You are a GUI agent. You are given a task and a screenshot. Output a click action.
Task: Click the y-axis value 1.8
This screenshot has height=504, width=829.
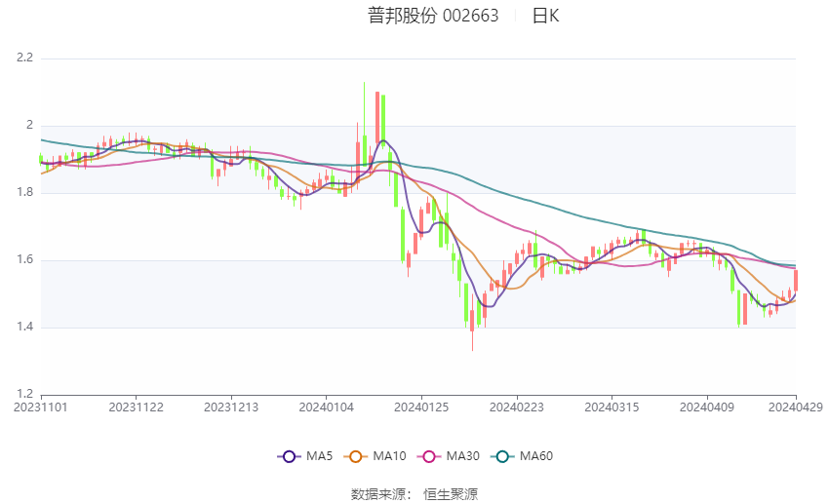tap(24, 192)
